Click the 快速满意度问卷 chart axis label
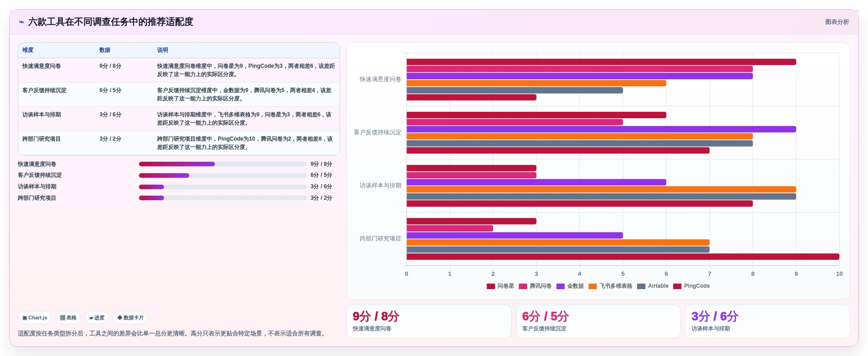Viewport: 868px width, 356px height. pyautogui.click(x=380, y=79)
